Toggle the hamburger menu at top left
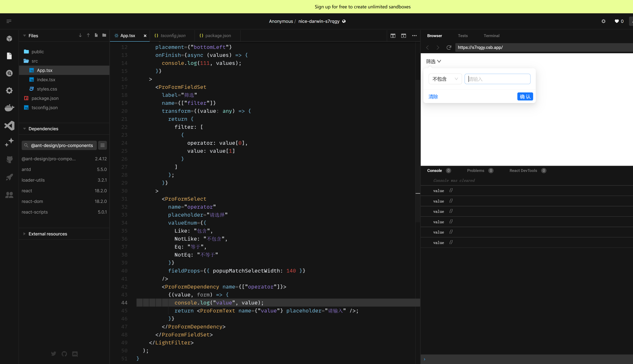Image resolution: width=633 pixels, height=364 pixels. 9,21
